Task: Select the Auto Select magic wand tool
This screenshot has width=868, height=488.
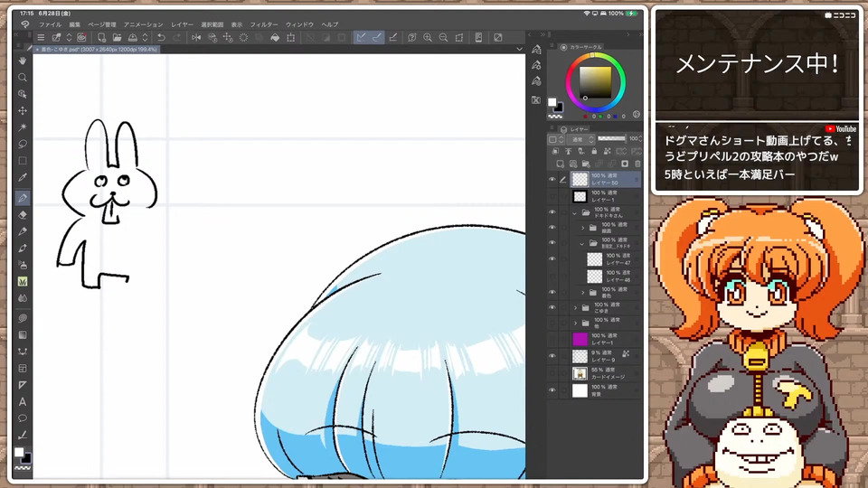Action: coord(23,127)
